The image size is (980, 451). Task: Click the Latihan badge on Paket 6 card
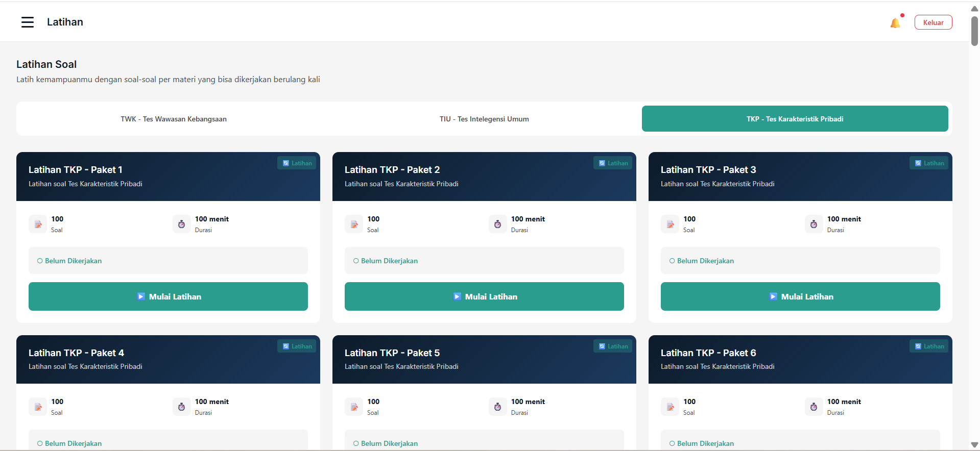click(x=929, y=346)
